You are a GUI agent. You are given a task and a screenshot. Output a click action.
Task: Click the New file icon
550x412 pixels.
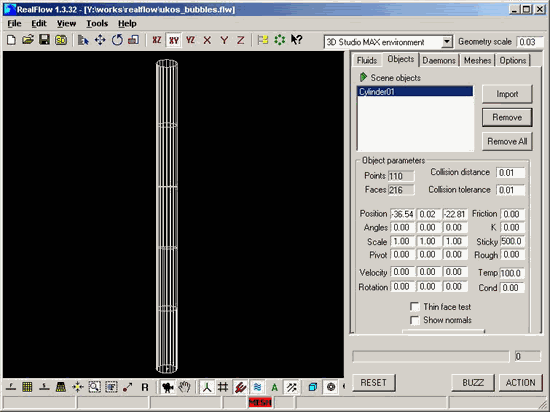pos(12,40)
